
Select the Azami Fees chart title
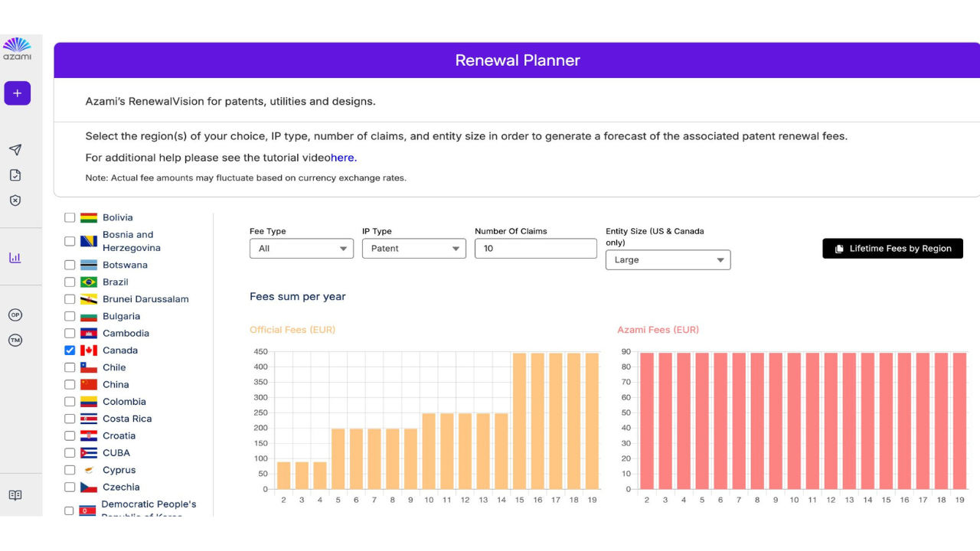pos(658,329)
